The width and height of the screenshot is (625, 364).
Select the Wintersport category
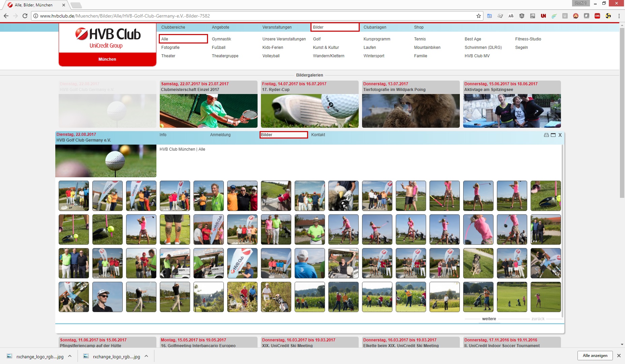click(374, 56)
